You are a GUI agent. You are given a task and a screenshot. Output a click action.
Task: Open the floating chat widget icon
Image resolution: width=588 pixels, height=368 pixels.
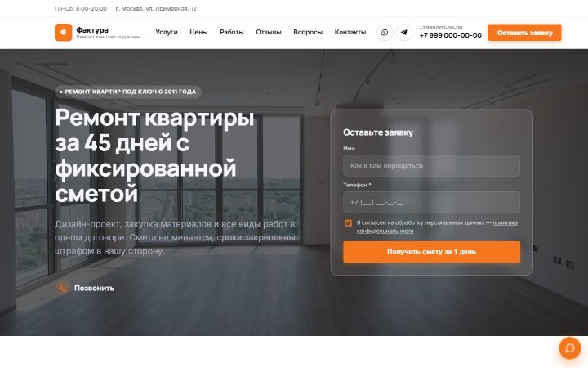(x=570, y=348)
